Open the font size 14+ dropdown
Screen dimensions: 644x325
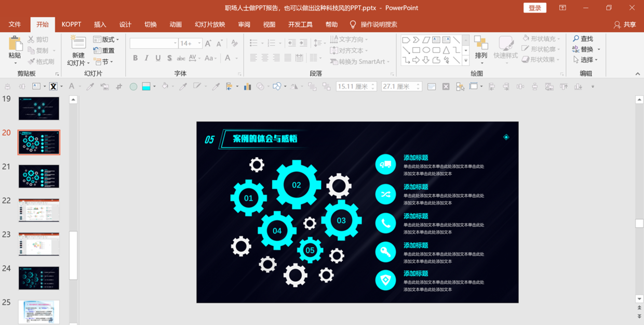coord(191,44)
